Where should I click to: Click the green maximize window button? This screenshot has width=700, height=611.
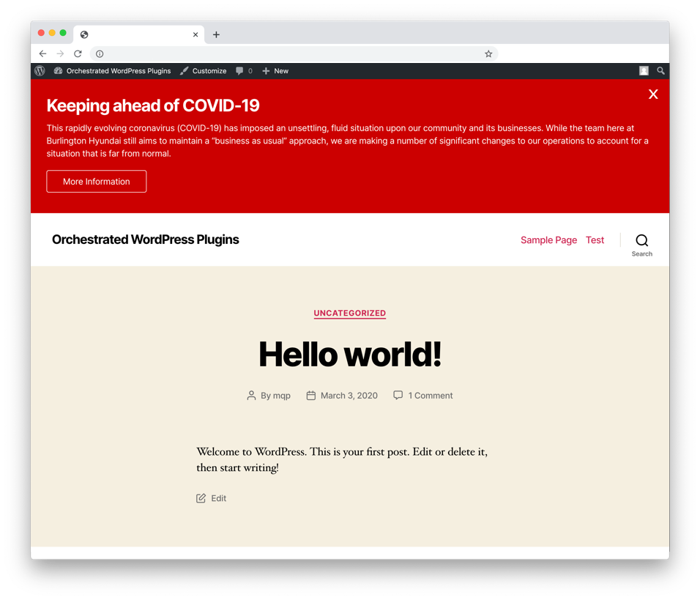tap(63, 33)
